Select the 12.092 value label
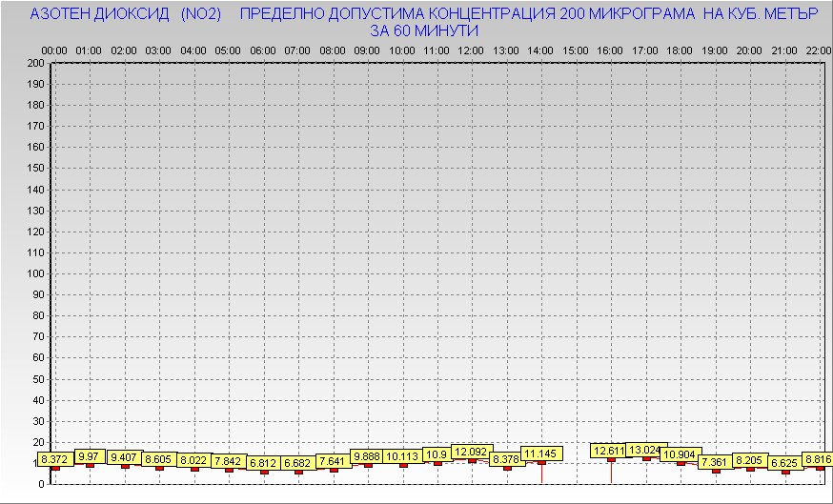Image resolution: width=833 pixels, height=504 pixels. 471,452
